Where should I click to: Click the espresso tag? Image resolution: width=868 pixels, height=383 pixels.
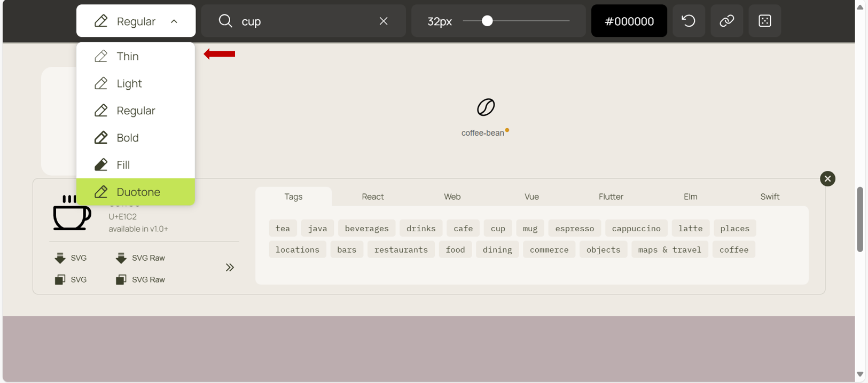click(574, 228)
